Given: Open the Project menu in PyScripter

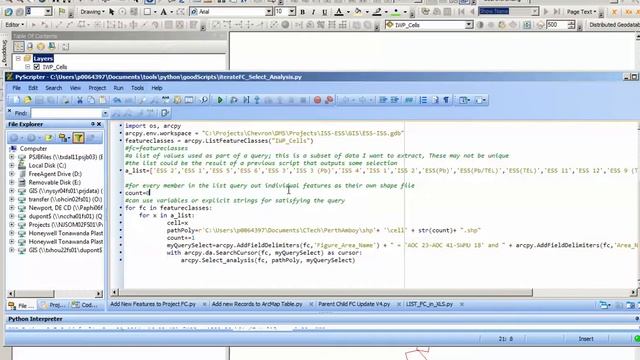Looking at the screenshot, I should click(x=97, y=88).
